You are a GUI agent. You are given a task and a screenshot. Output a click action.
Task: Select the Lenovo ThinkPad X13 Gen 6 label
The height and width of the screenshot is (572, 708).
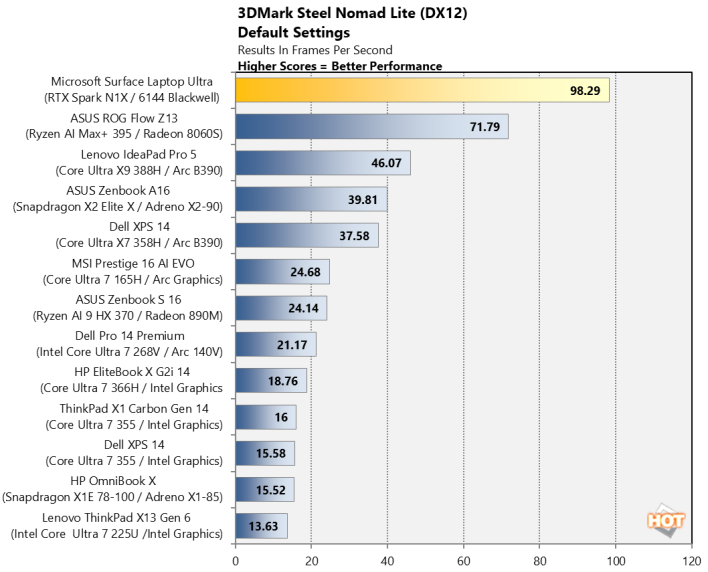click(116, 517)
